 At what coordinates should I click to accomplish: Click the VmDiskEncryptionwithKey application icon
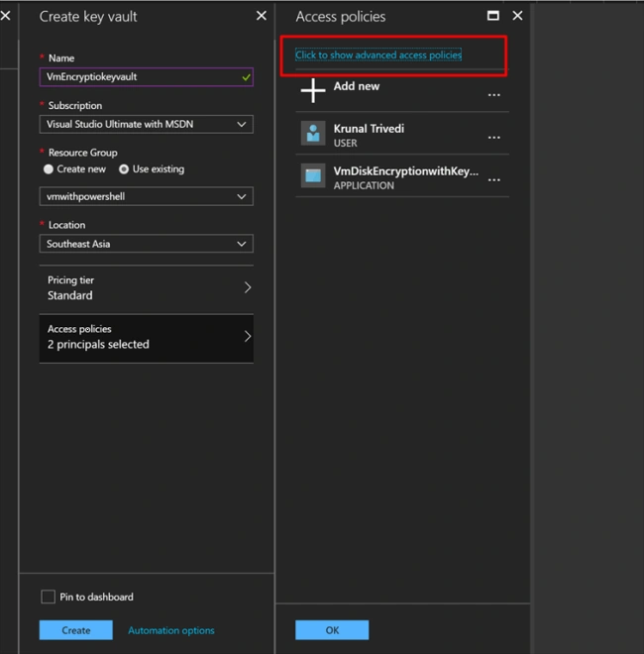313,175
